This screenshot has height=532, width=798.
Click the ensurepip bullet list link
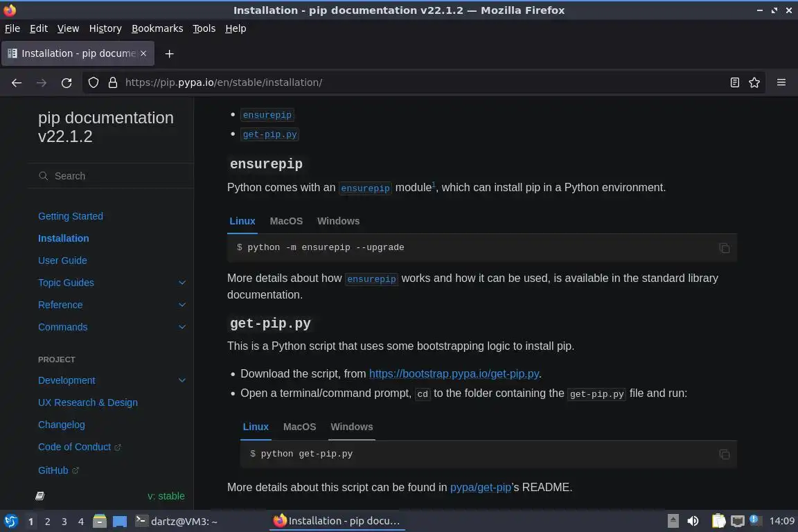(267, 115)
